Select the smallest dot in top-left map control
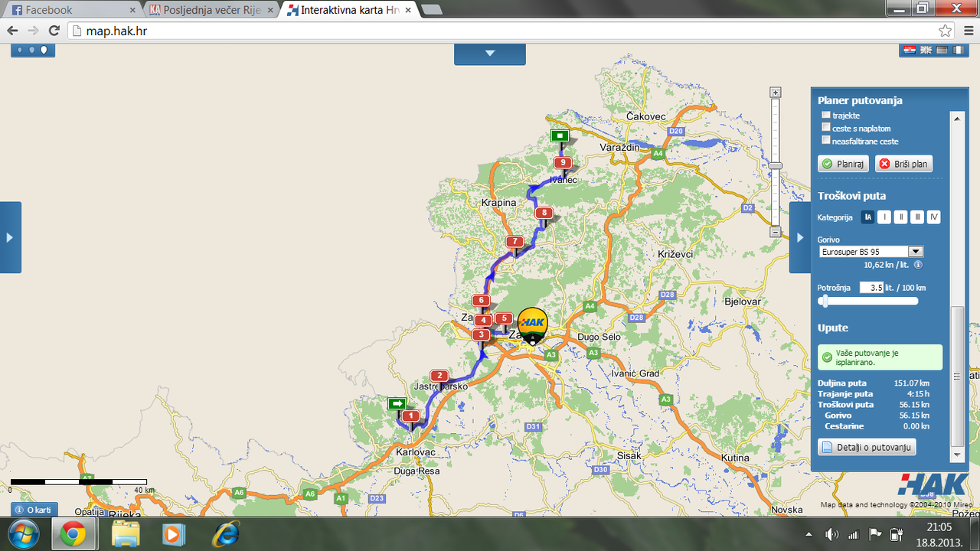 (x=20, y=50)
